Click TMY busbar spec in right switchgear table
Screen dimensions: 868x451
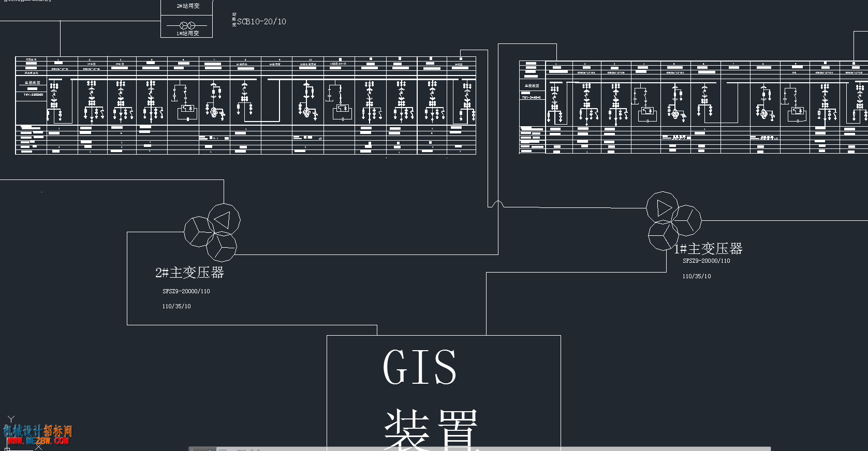pos(532,97)
